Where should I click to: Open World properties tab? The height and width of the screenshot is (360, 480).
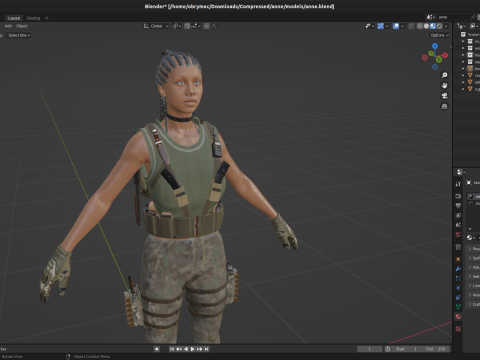pos(458,235)
